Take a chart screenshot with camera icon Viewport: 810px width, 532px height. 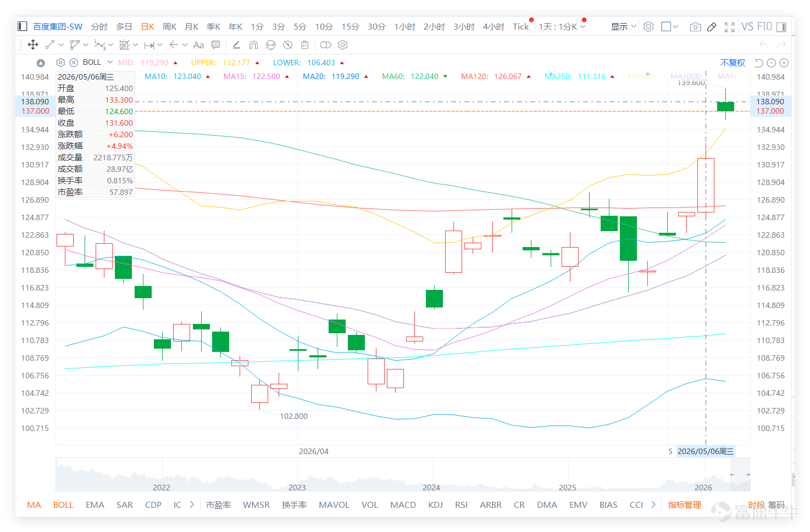click(695, 26)
